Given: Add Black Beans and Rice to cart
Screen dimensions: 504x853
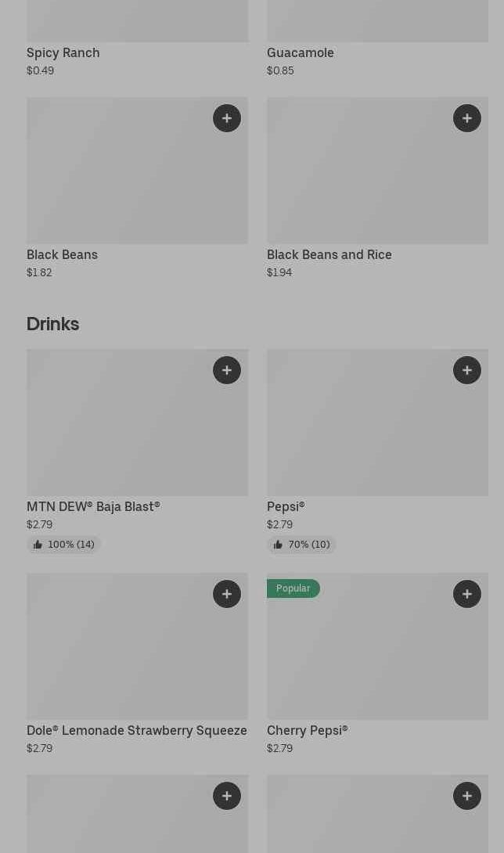Looking at the screenshot, I should pyautogui.click(x=467, y=118).
